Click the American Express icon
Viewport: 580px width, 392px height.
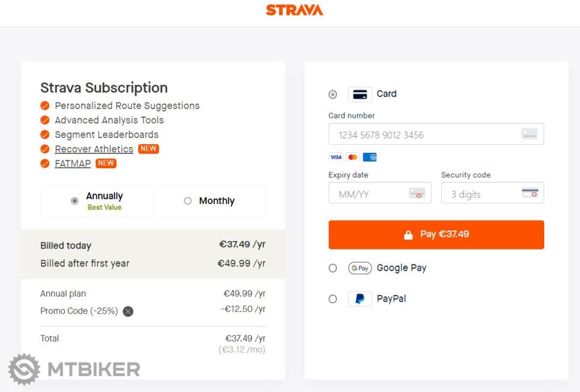(x=369, y=157)
